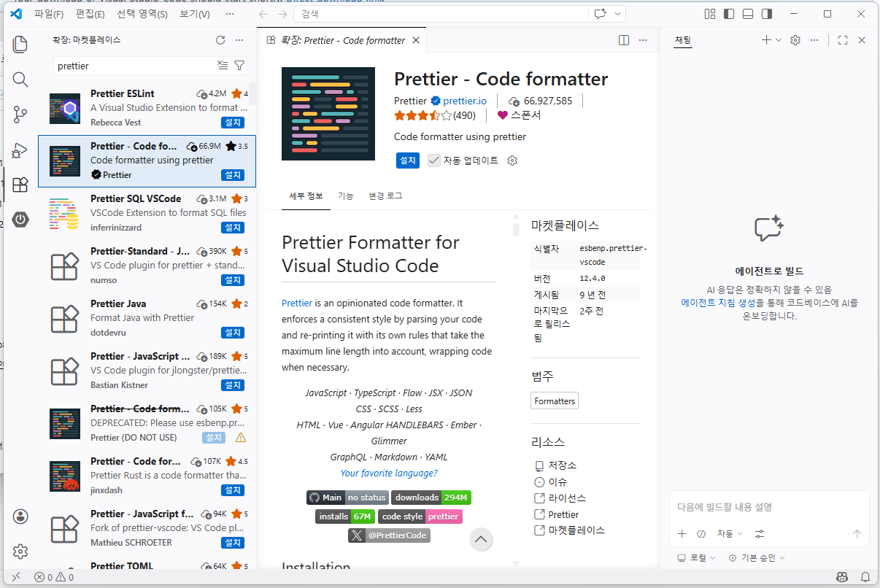Split the editor to the right
Viewport: 880px width, 588px height.
(624, 40)
